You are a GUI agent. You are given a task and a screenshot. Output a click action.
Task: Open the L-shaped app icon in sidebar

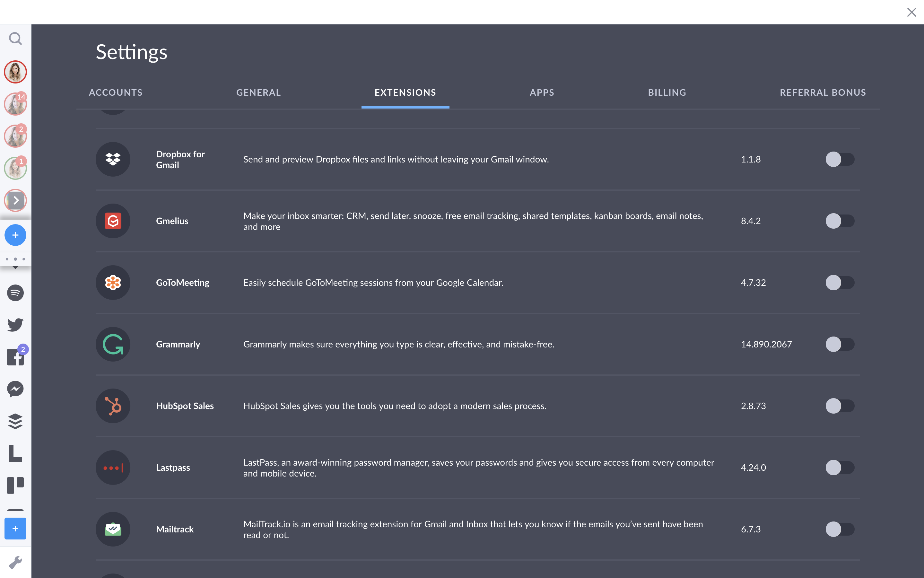coord(15,453)
